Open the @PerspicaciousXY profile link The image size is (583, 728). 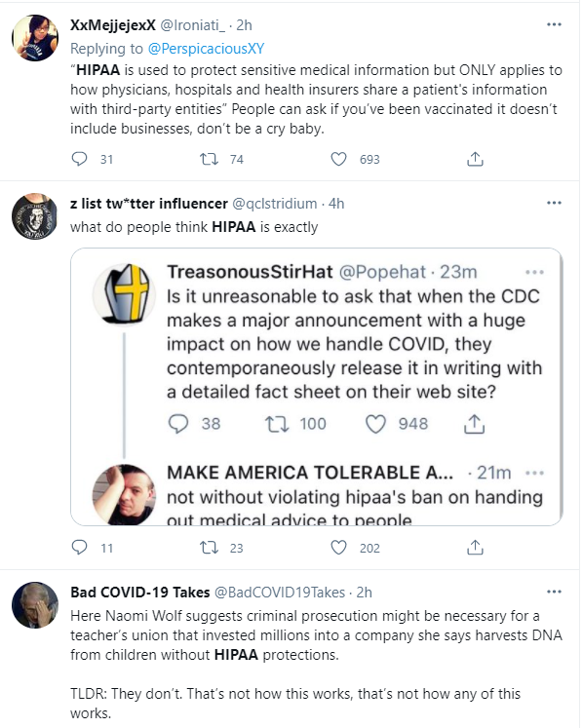pyautogui.click(x=207, y=49)
